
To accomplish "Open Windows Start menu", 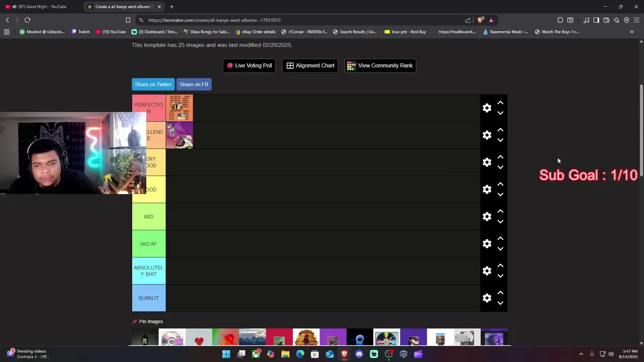I will pyautogui.click(x=226, y=354).
